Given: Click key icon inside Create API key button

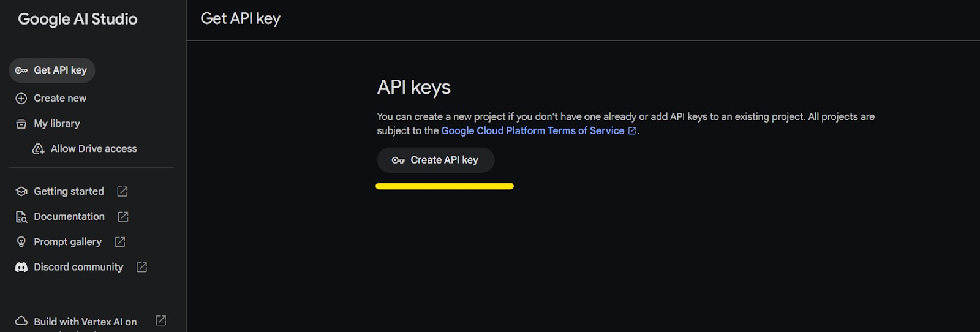Looking at the screenshot, I should point(398,160).
